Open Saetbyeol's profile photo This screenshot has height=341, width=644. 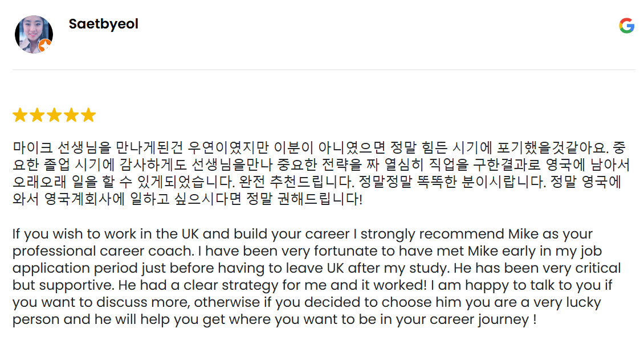click(x=33, y=34)
